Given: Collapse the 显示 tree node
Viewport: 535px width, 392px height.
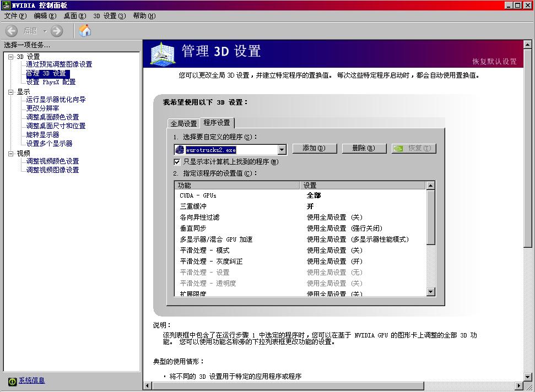Looking at the screenshot, I should tap(10, 92).
